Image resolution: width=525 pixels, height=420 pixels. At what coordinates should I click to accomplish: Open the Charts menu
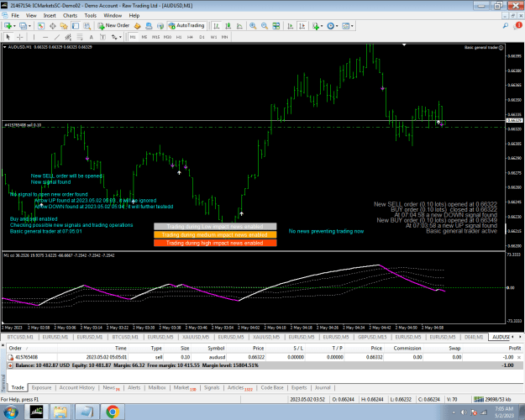pyautogui.click(x=70, y=15)
